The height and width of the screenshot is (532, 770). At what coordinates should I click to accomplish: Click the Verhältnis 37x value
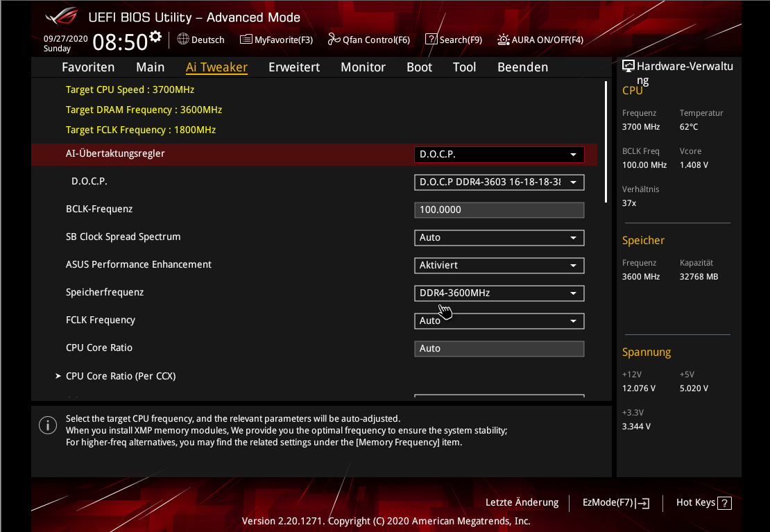coord(629,203)
